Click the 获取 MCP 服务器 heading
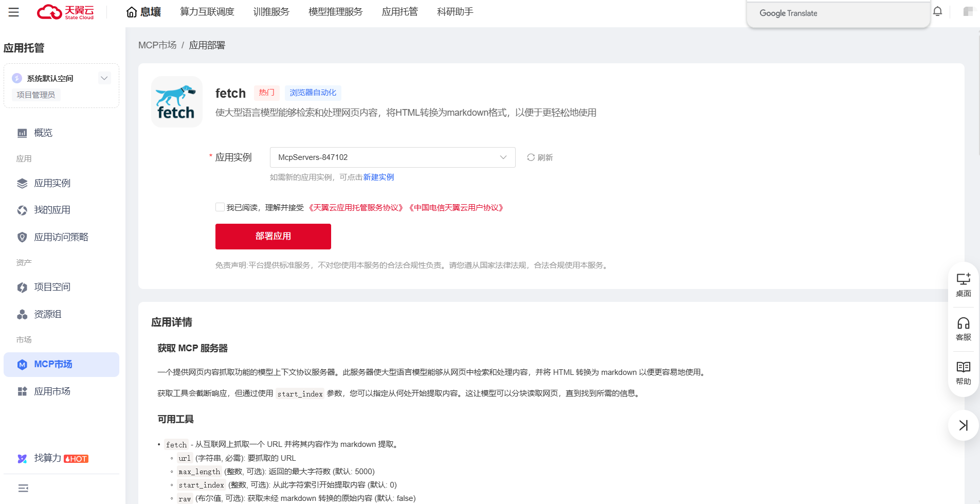 [x=193, y=348]
